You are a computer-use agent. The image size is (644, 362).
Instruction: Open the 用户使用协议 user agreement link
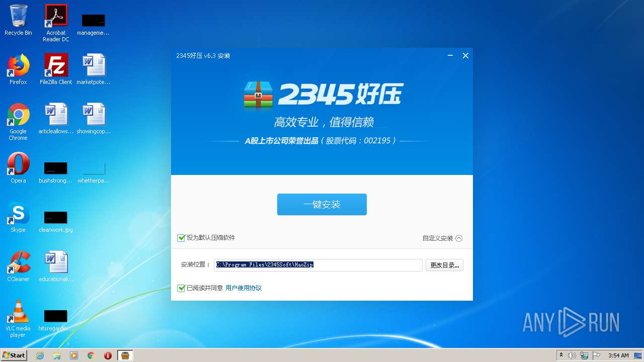coord(244,288)
